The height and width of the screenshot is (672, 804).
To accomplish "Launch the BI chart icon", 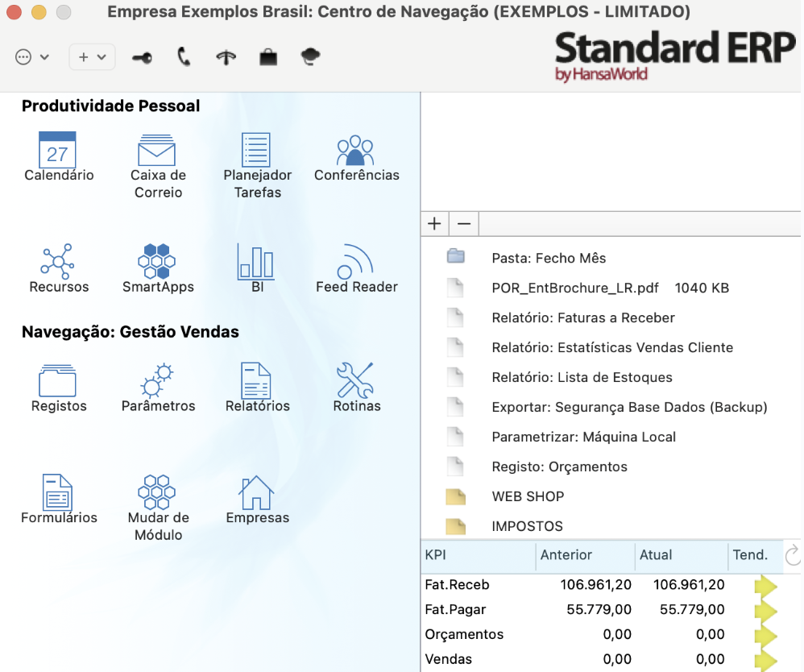I will [x=256, y=262].
